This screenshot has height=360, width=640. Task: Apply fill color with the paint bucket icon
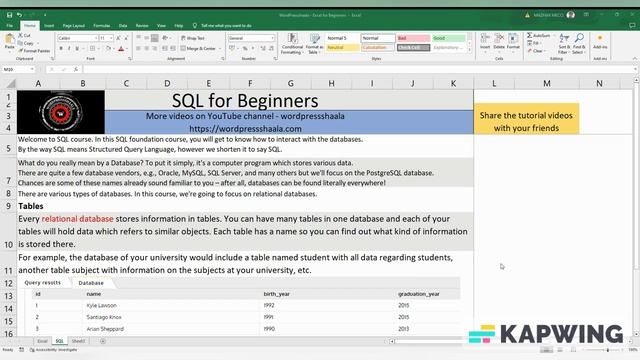pos(109,49)
